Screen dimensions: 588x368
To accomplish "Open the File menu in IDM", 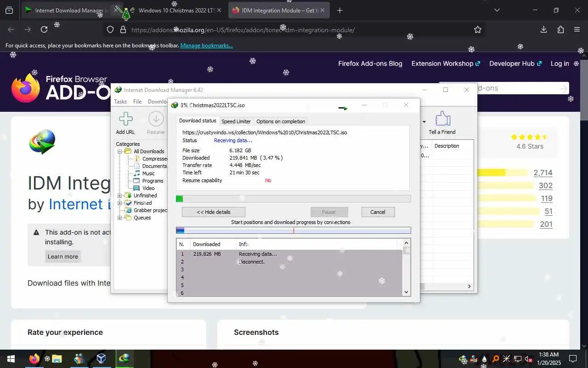I will (x=137, y=102).
